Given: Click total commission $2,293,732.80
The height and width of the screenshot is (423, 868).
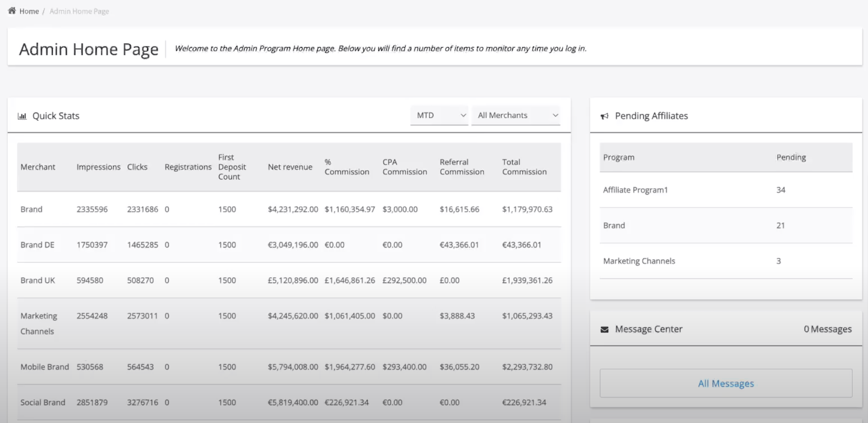Looking at the screenshot, I should coord(527,367).
